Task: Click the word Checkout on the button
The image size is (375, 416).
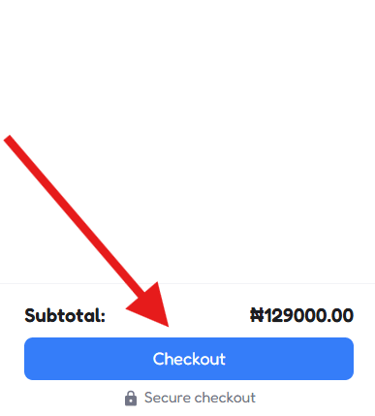Action: (x=189, y=359)
